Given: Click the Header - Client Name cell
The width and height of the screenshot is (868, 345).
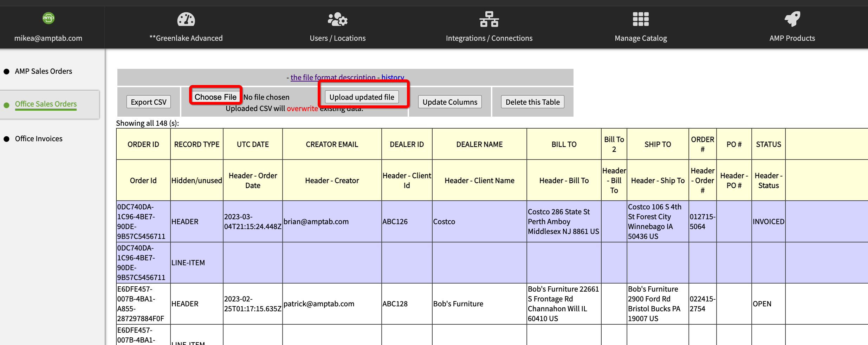Looking at the screenshot, I should (x=479, y=181).
